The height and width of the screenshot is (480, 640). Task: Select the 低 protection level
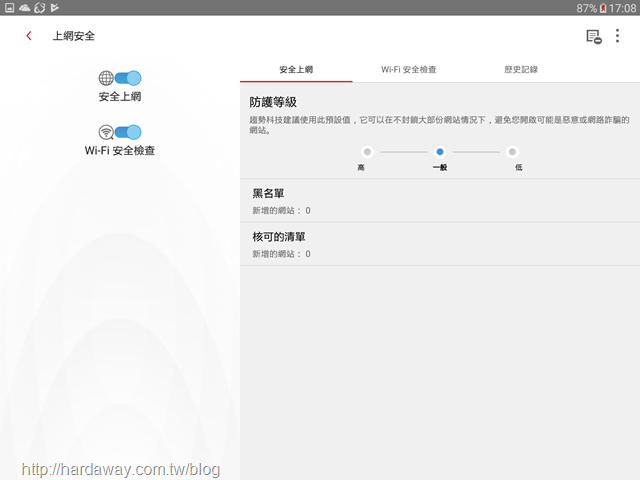(512, 152)
